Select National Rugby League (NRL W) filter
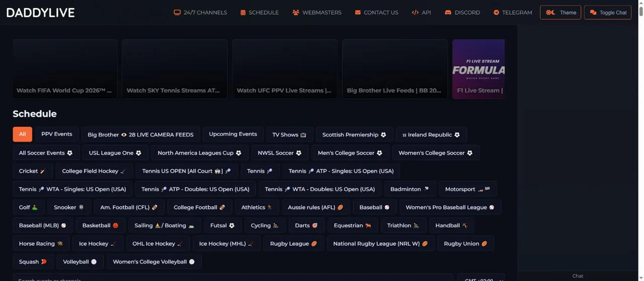The width and height of the screenshot is (644, 281). 381,243
